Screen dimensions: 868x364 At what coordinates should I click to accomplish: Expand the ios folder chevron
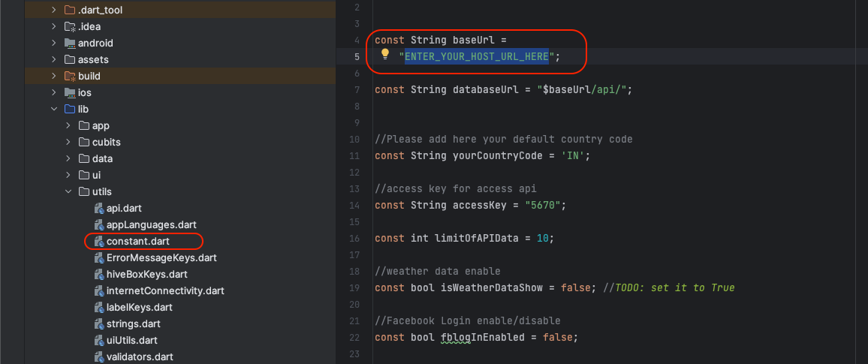click(x=53, y=92)
